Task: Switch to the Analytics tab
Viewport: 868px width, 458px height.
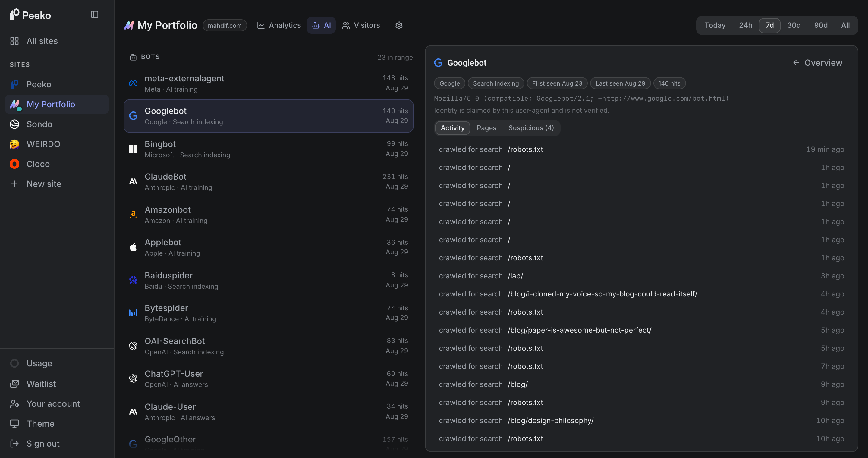Action: click(279, 25)
